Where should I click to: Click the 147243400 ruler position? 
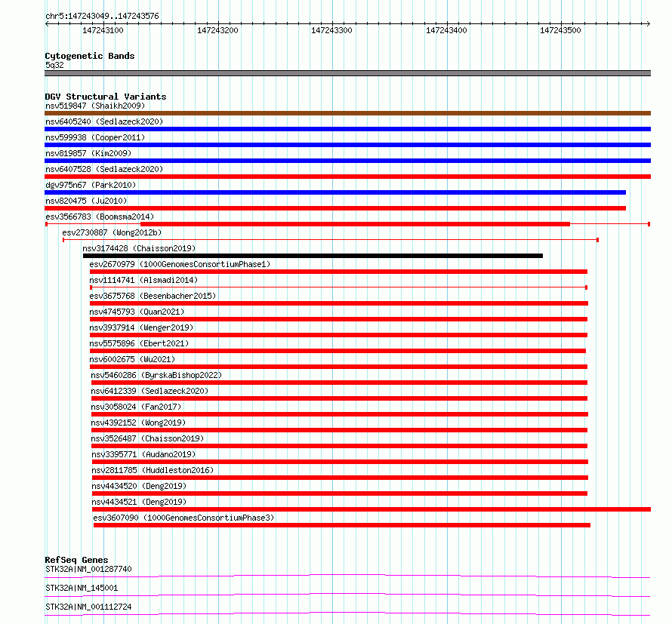coord(446,30)
